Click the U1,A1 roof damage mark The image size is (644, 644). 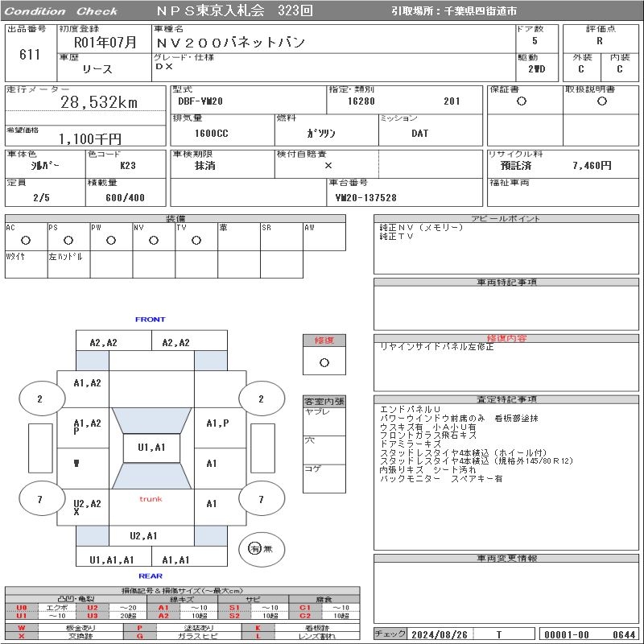click(151, 448)
